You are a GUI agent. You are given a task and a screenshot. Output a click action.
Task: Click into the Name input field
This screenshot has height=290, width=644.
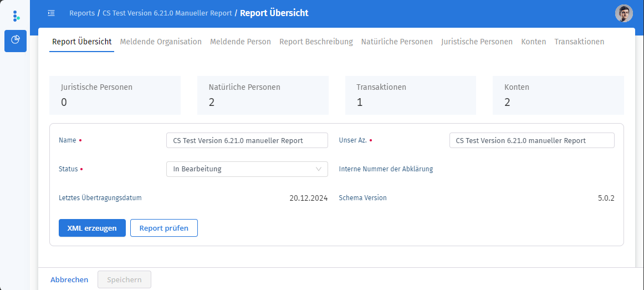pyautogui.click(x=247, y=140)
